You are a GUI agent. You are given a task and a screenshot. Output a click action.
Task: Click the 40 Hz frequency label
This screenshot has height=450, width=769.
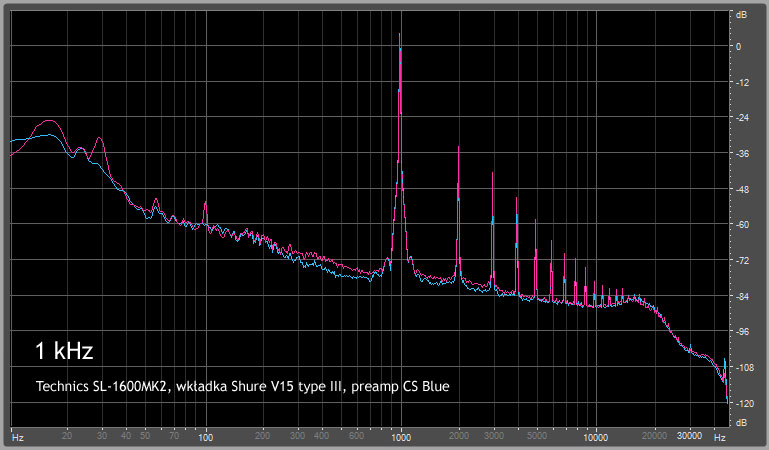tap(126, 435)
